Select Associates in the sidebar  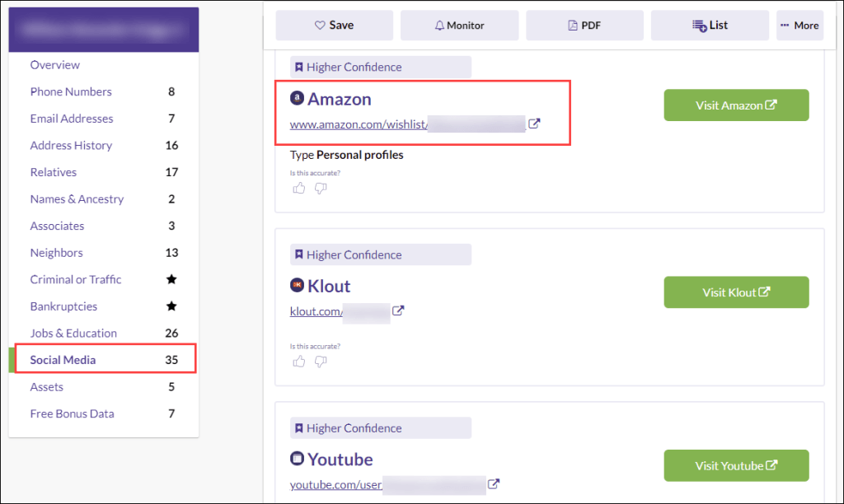point(57,226)
